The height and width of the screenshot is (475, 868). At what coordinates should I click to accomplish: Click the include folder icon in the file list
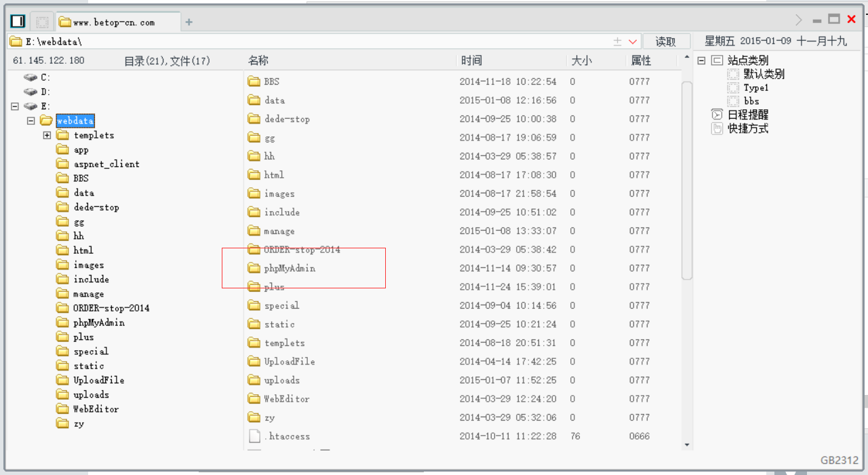(254, 212)
